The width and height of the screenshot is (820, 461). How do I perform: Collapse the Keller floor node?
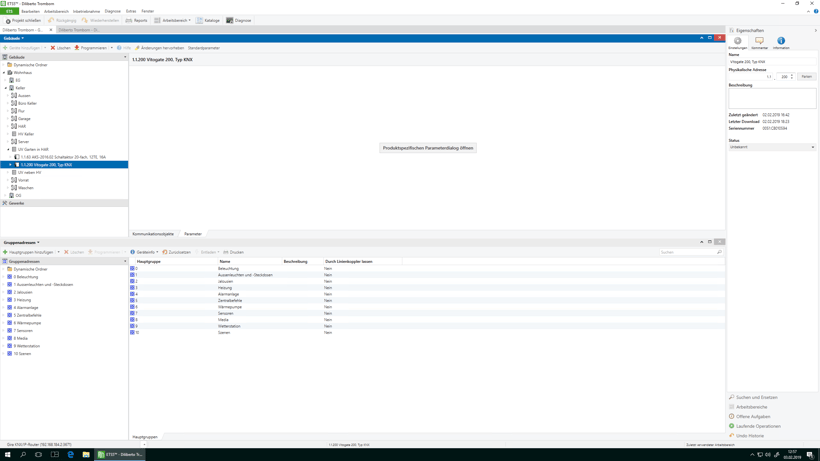(6, 88)
